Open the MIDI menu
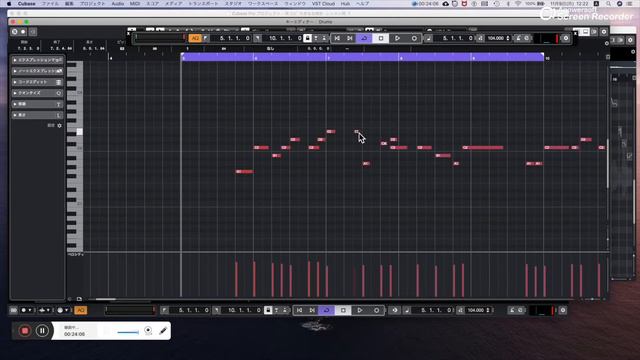This screenshot has width=640, height=360. (x=135, y=4)
